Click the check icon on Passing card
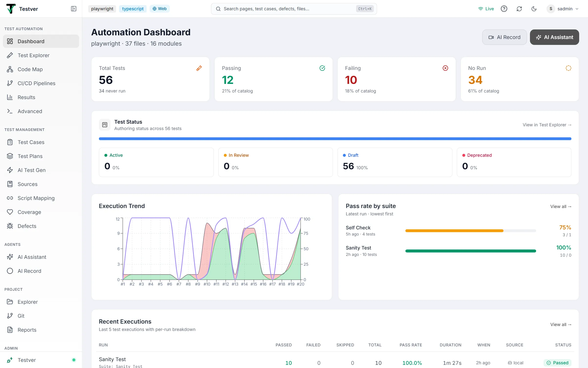Image resolution: width=588 pixels, height=368 pixels. tap(322, 68)
